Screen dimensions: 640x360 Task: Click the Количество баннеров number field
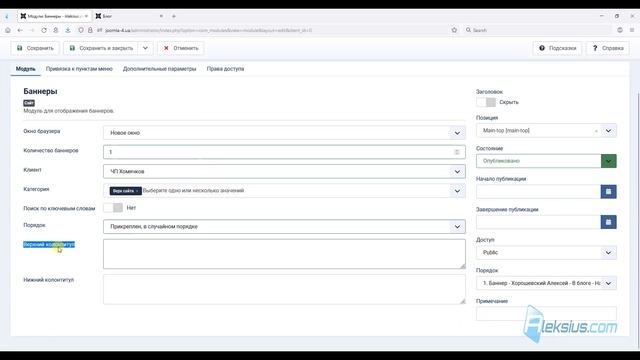click(284, 152)
